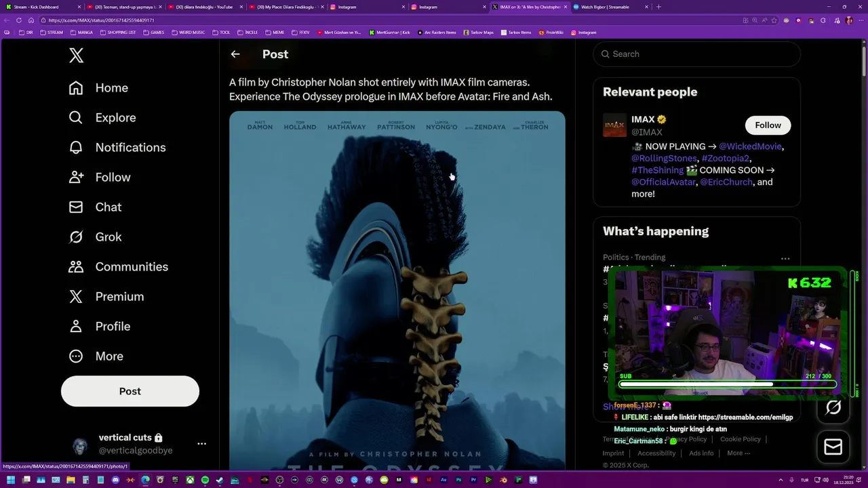Image resolution: width=868 pixels, height=488 pixels.
Task: Open Explore from the sidebar
Action: [x=102, y=118]
